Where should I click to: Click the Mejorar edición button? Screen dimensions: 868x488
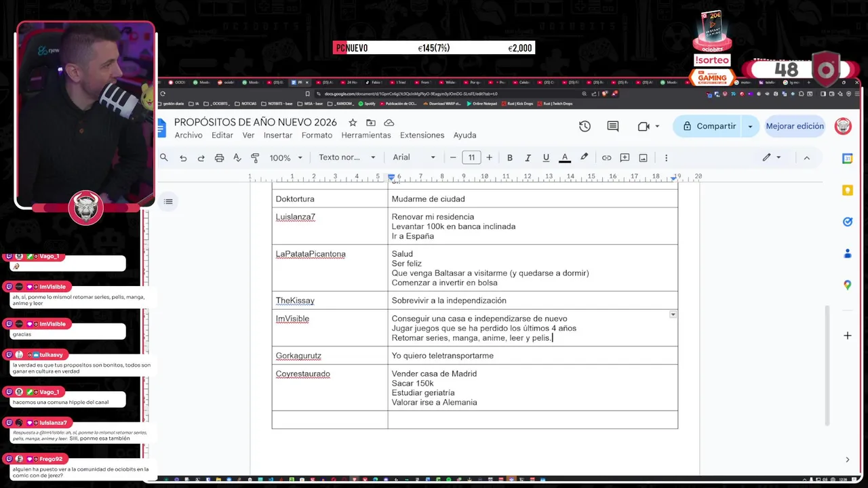pos(795,126)
